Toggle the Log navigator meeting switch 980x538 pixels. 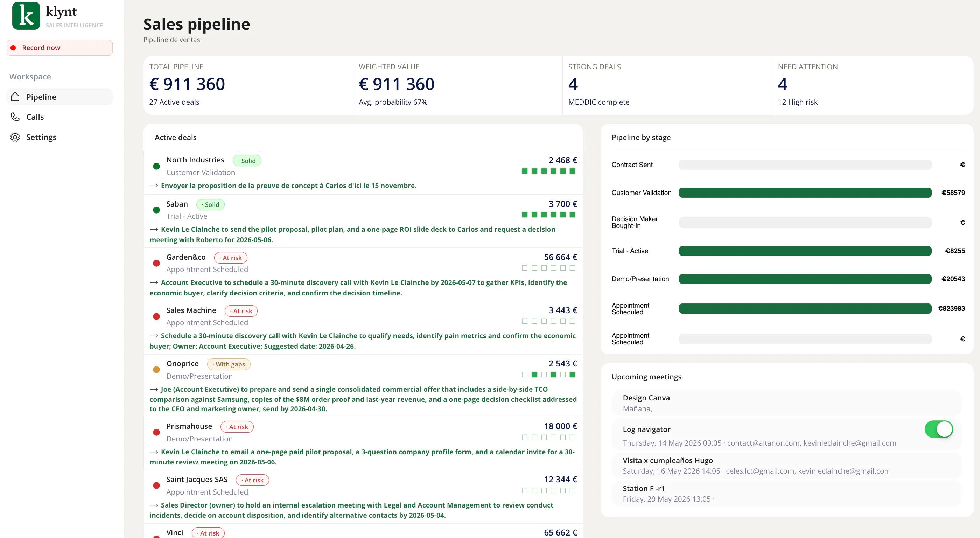pyautogui.click(x=939, y=429)
